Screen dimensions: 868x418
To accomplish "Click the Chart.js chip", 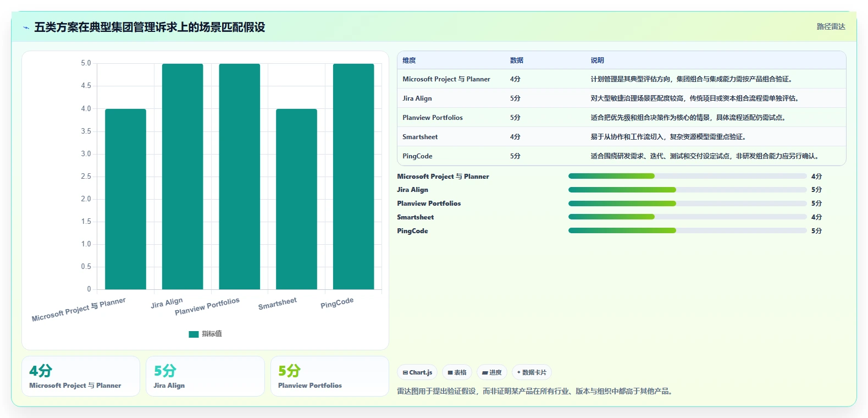I will 417,372.
